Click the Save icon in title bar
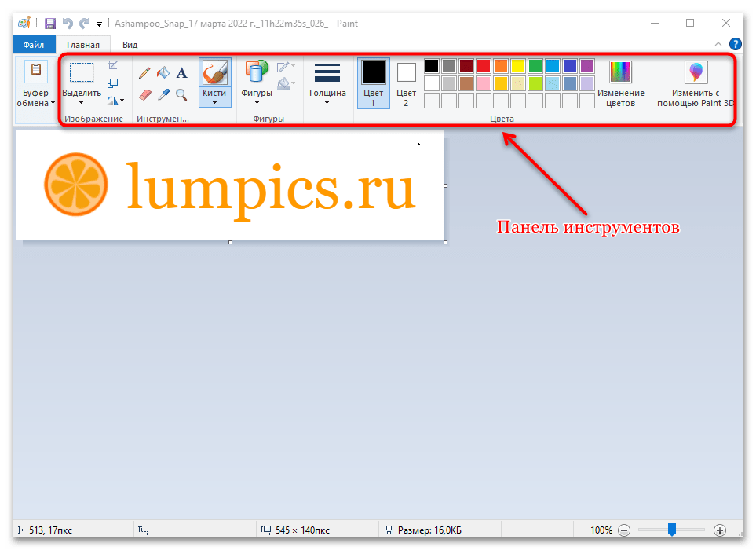 [50, 24]
